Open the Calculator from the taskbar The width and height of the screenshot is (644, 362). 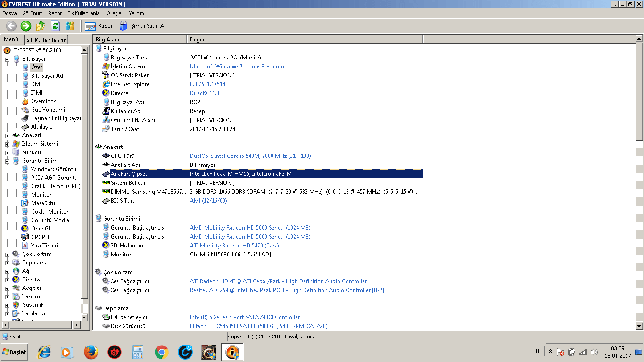point(138,352)
